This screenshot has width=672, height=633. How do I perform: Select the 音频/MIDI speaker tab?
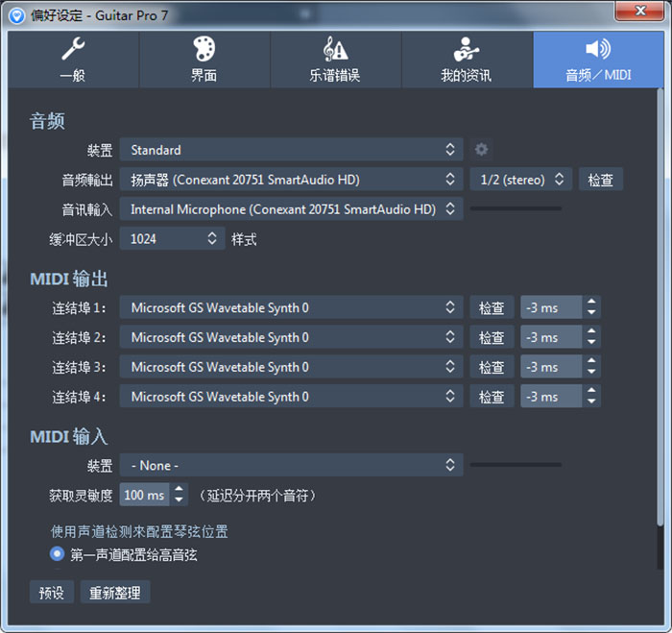click(598, 60)
